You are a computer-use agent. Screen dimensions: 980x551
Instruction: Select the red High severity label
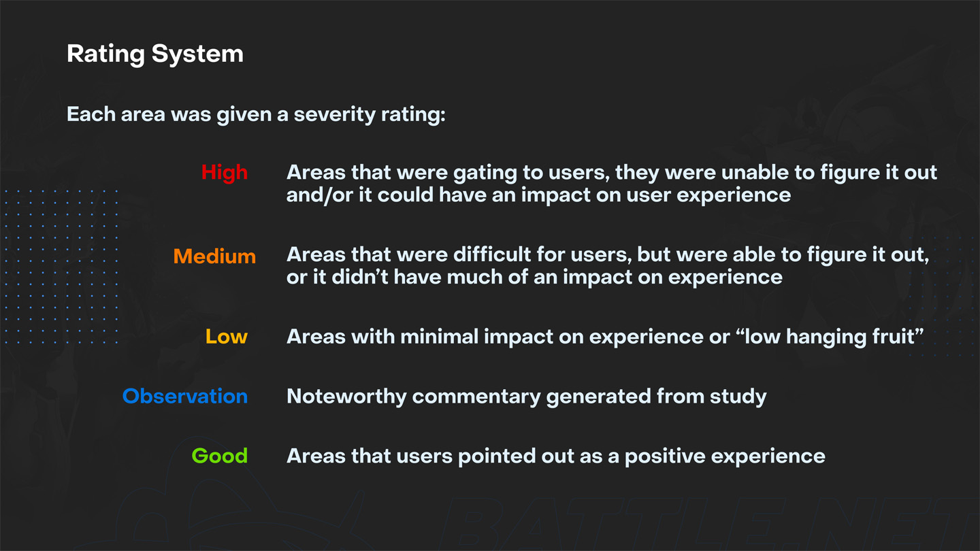click(x=225, y=173)
